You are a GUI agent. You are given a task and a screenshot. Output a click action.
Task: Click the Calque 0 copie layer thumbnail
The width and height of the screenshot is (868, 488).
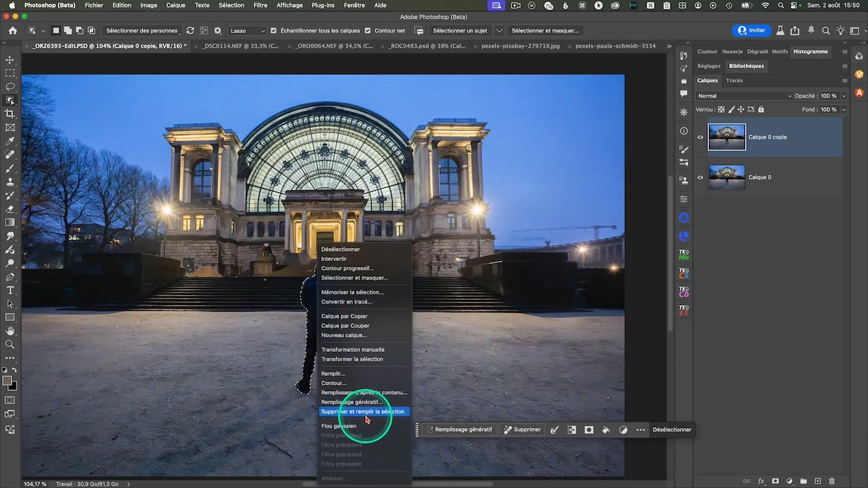pyautogui.click(x=727, y=137)
